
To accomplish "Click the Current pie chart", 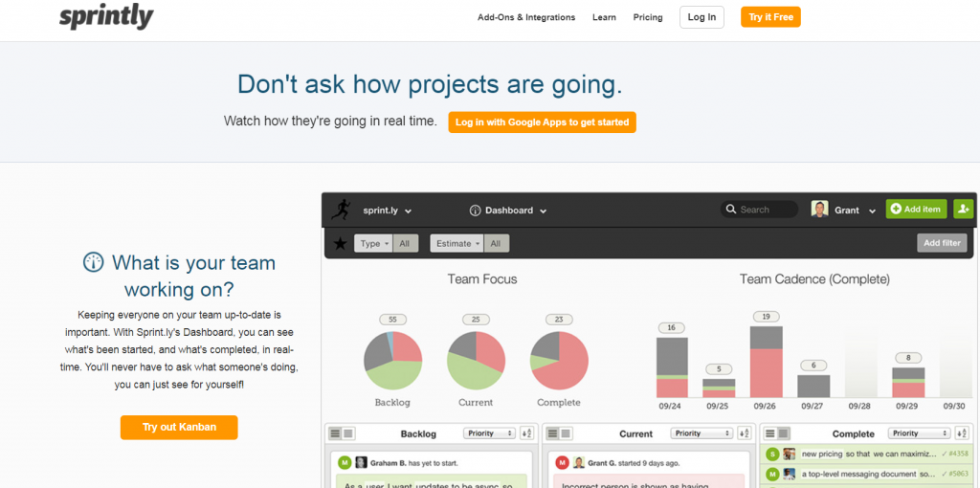I will coord(477,361).
